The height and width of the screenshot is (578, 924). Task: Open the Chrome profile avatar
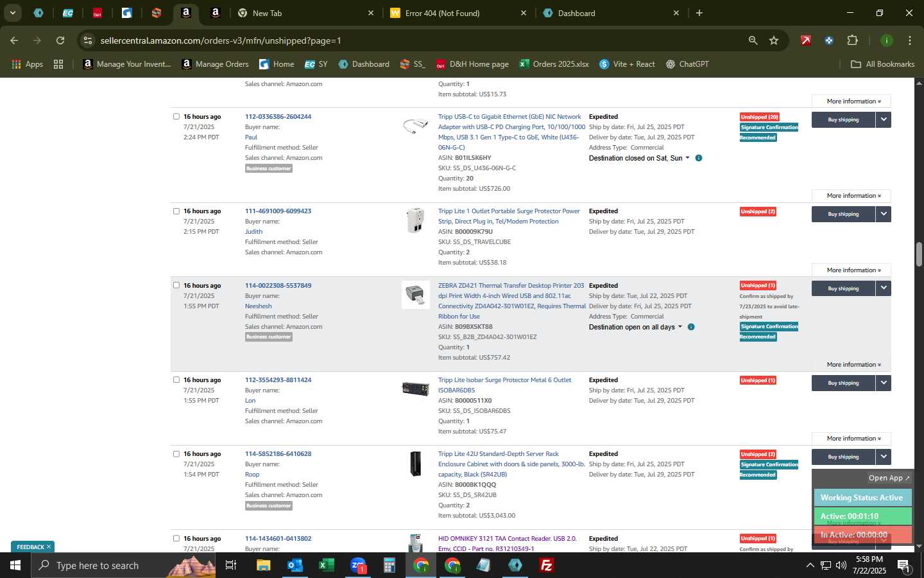click(x=886, y=40)
